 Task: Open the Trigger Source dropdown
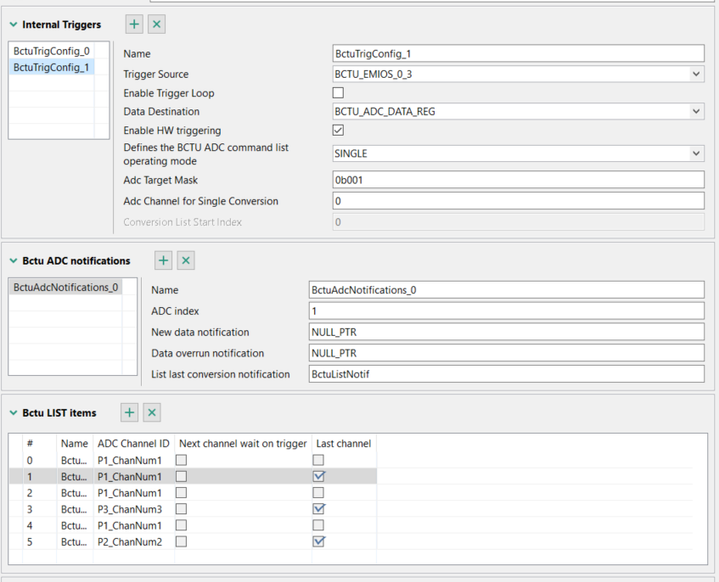pyautogui.click(x=696, y=74)
